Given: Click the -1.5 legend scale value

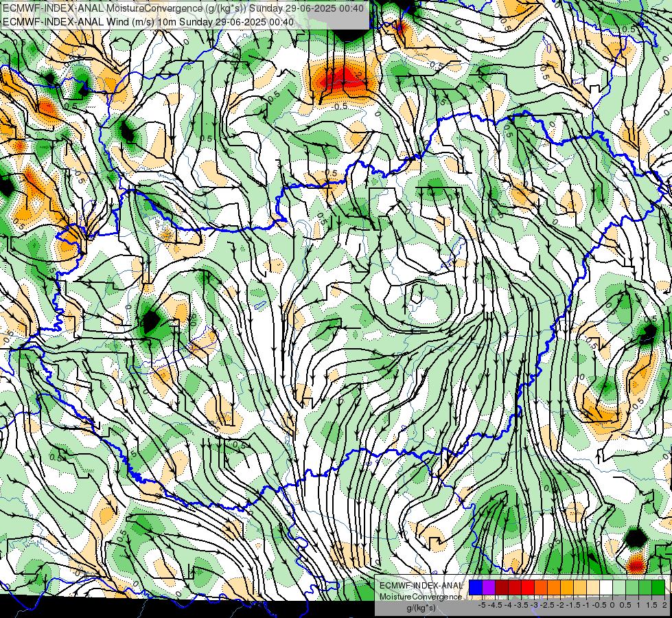Looking at the screenshot, I should pos(573,605).
